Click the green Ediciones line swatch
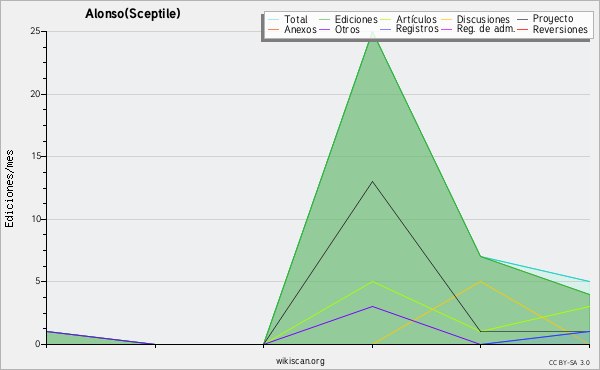600x370 pixels. (x=324, y=19)
